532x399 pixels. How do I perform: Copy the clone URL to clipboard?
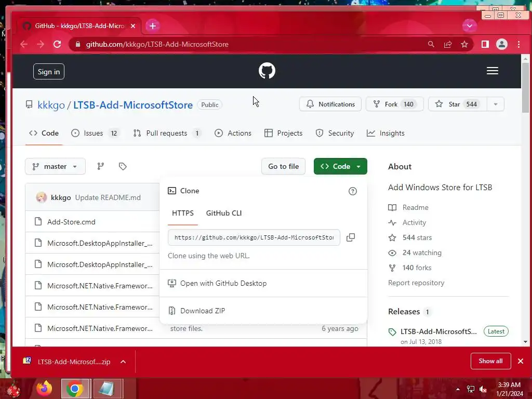click(351, 237)
